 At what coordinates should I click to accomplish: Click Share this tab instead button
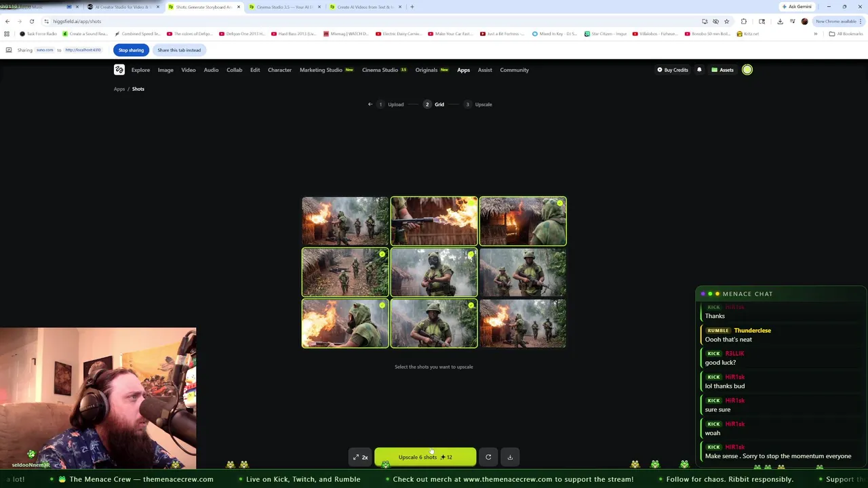179,50
